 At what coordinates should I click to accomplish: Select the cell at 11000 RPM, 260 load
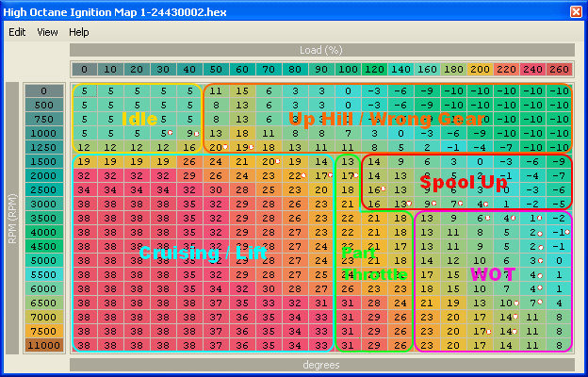559,346
